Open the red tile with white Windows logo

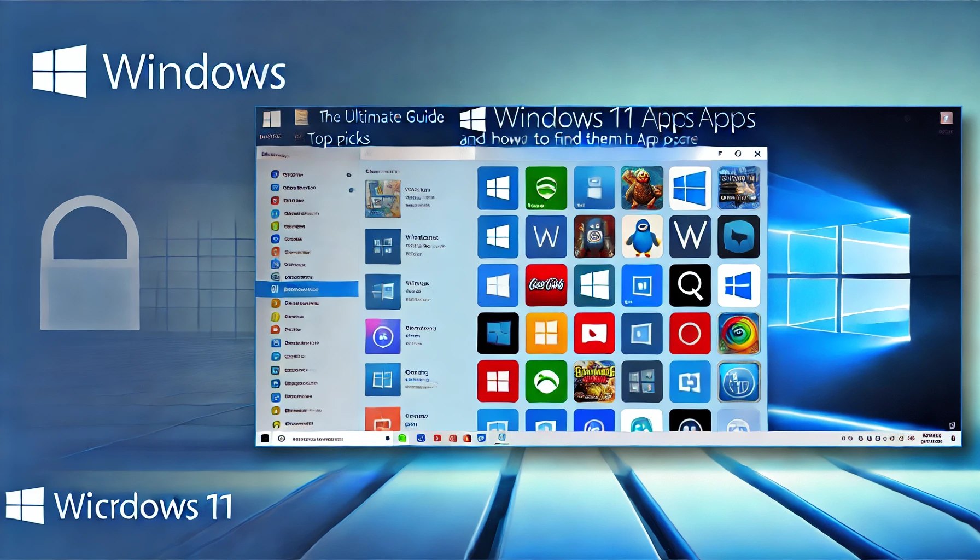(498, 382)
